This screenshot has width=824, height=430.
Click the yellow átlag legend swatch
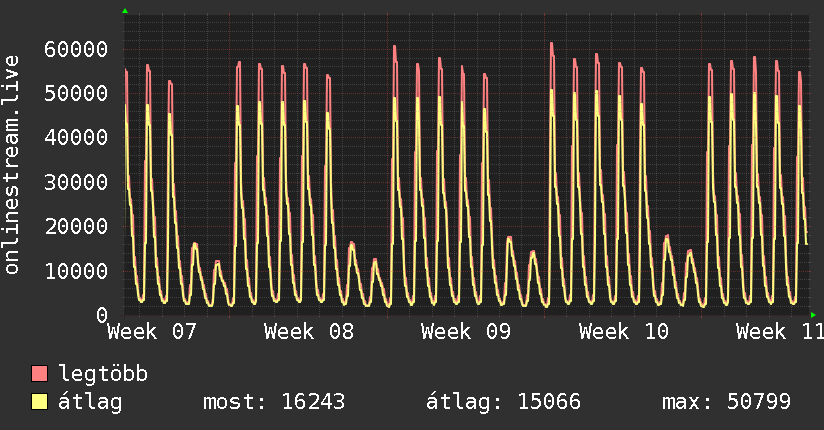point(39,401)
